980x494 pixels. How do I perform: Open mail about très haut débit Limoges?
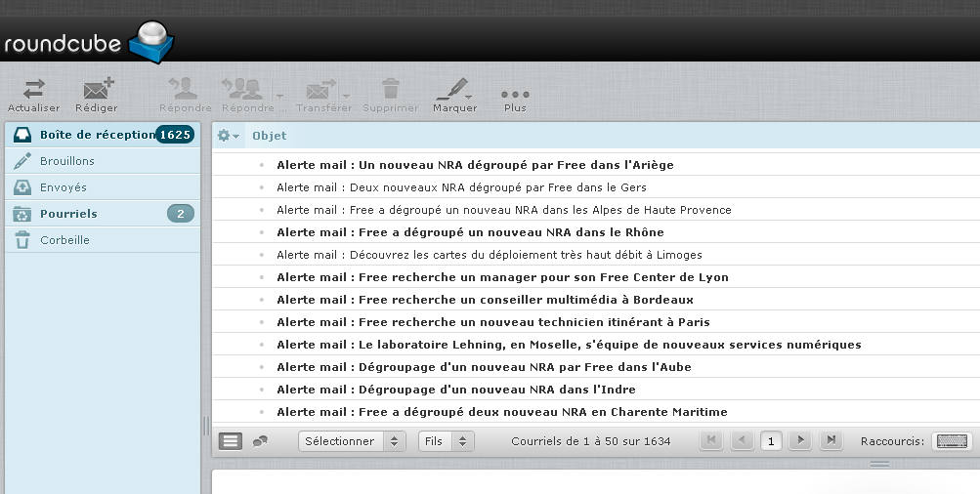pyautogui.click(x=596, y=255)
